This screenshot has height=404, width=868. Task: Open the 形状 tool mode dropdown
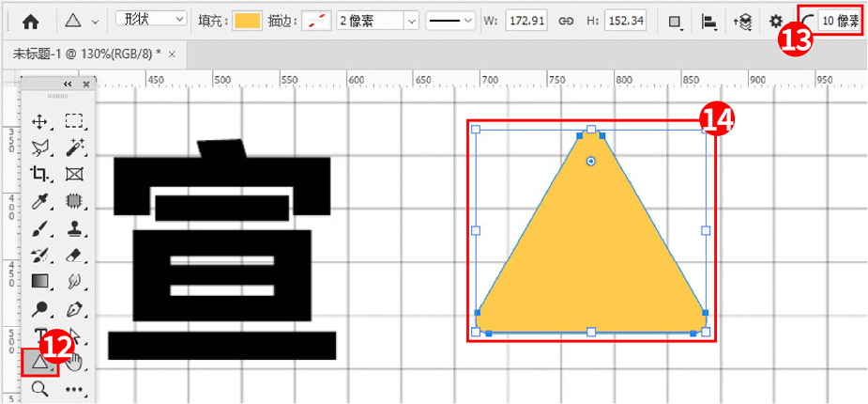pos(150,19)
